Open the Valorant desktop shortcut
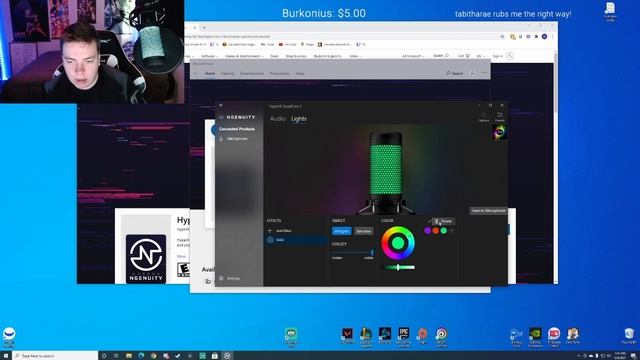Image resolution: width=640 pixels, height=360 pixels. click(347, 337)
